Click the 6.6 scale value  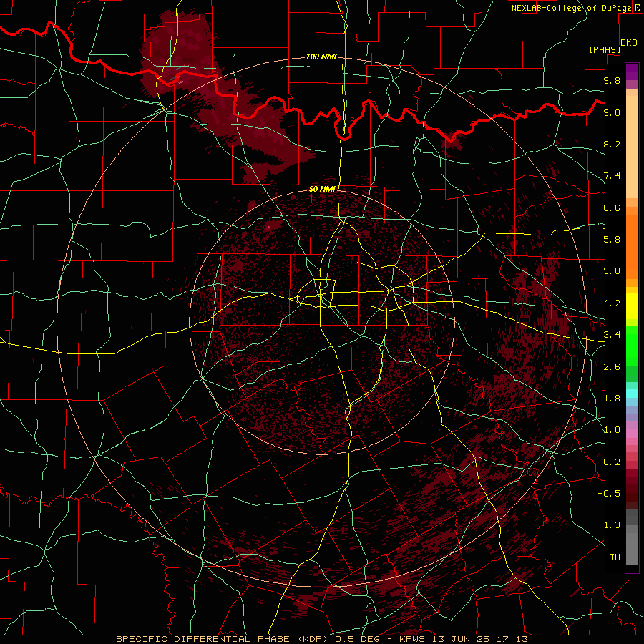coord(612,208)
